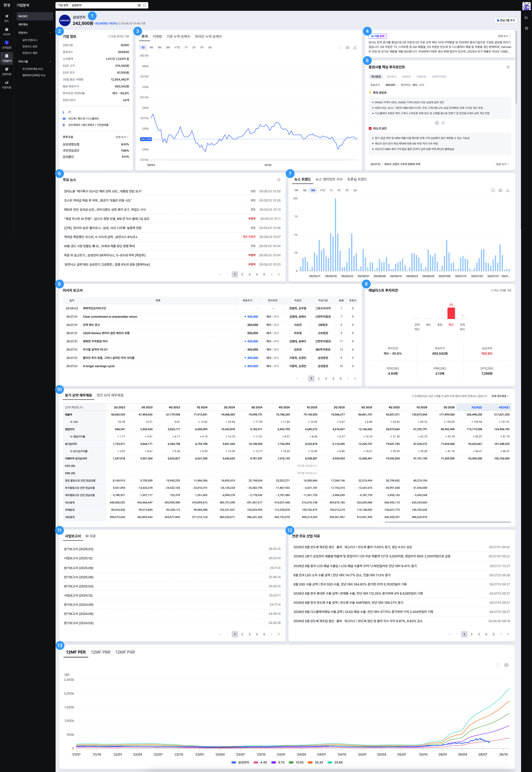The height and width of the screenshot is (772, 532).
Task: Switch broker to 대신증권
Action: click(391, 77)
